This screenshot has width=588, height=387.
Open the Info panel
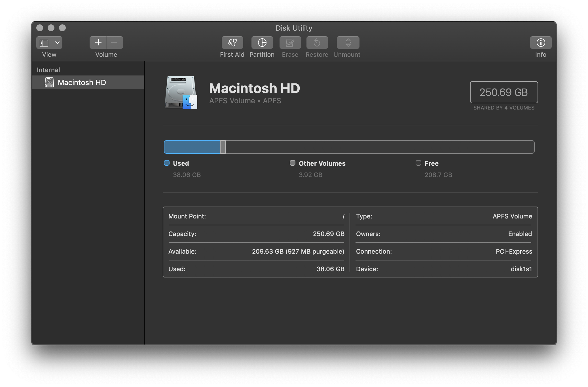[541, 43]
